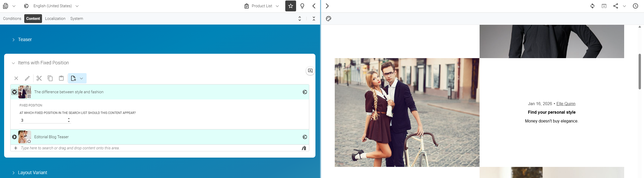The width and height of the screenshot is (644, 178).
Task: Select the Content tab
Action: [x=33, y=19]
